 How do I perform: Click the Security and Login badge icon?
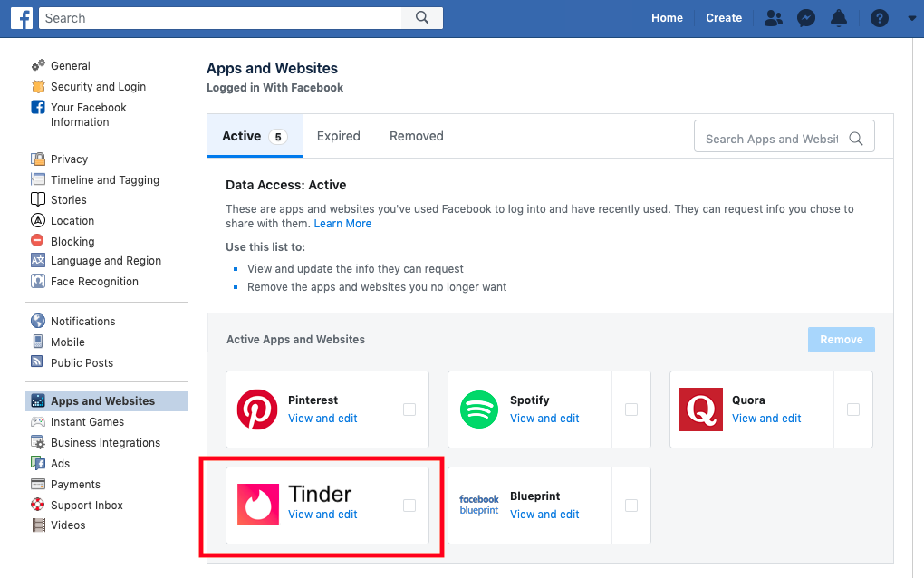coord(38,87)
